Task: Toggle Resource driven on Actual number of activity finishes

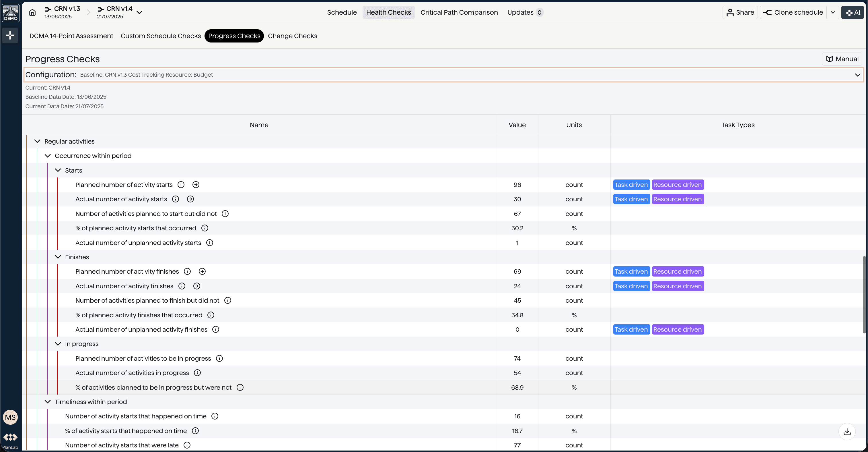Action: pyautogui.click(x=678, y=286)
